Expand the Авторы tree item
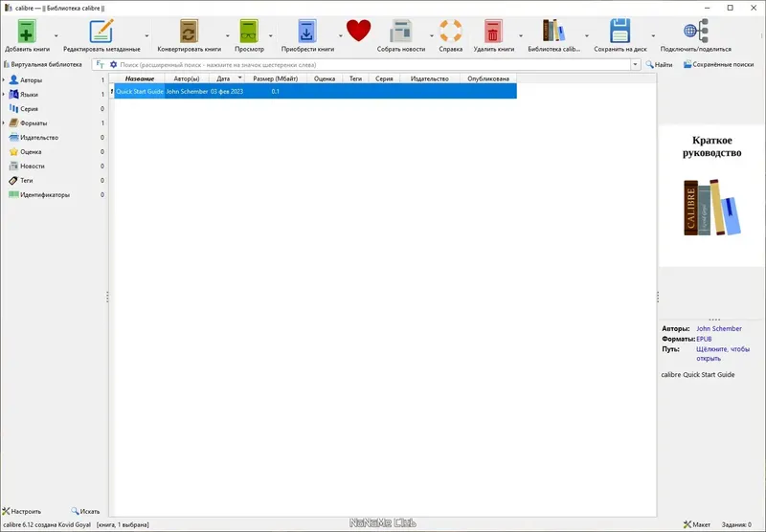Image resolution: width=766 pixels, height=532 pixels. point(4,80)
